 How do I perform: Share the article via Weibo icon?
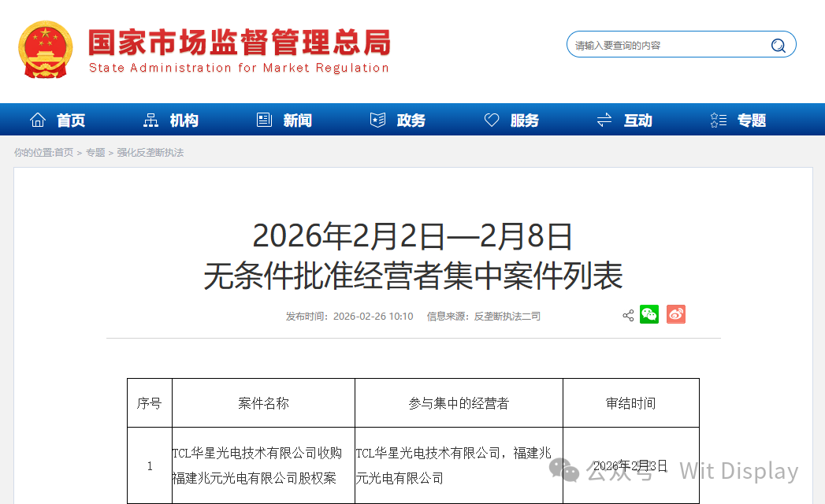675,314
